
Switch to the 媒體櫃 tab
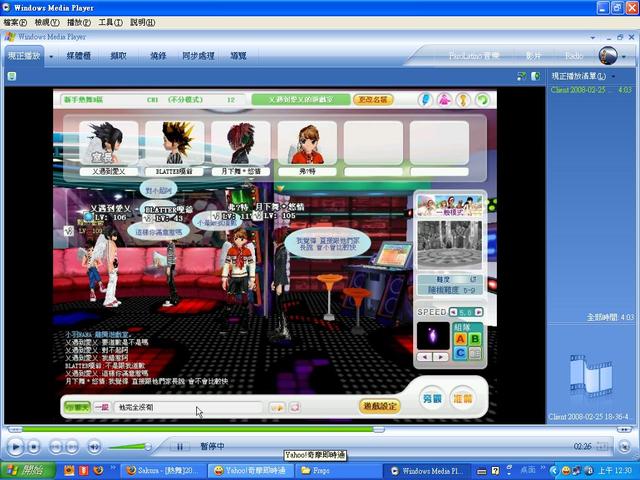(x=79, y=56)
